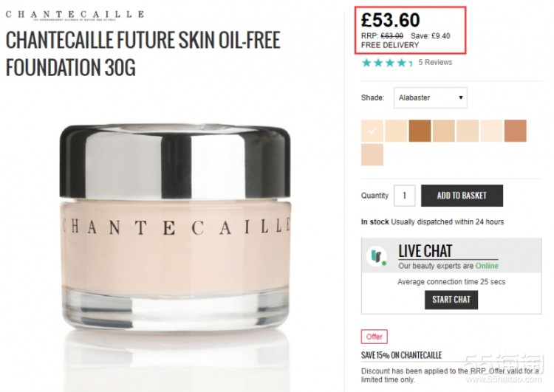Viewport: 554px width, 392px height.
Task: Click the dropdown arrow in Shade selector
Action: tap(460, 97)
